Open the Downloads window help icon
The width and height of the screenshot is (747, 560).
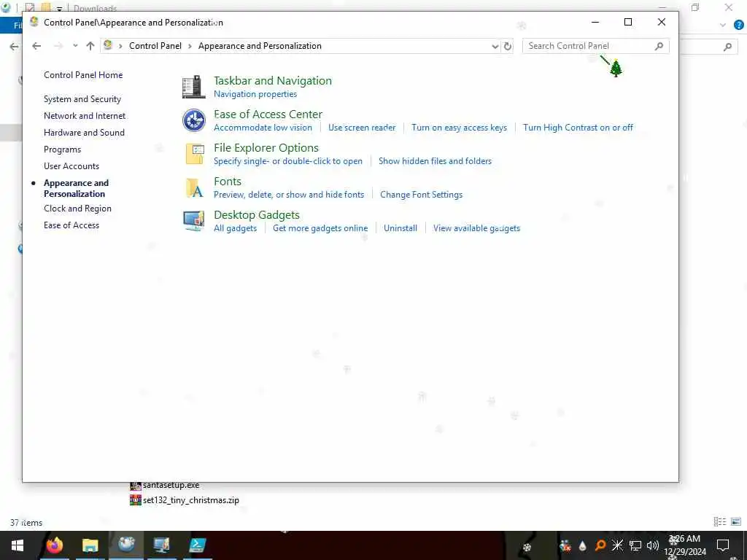739,26
